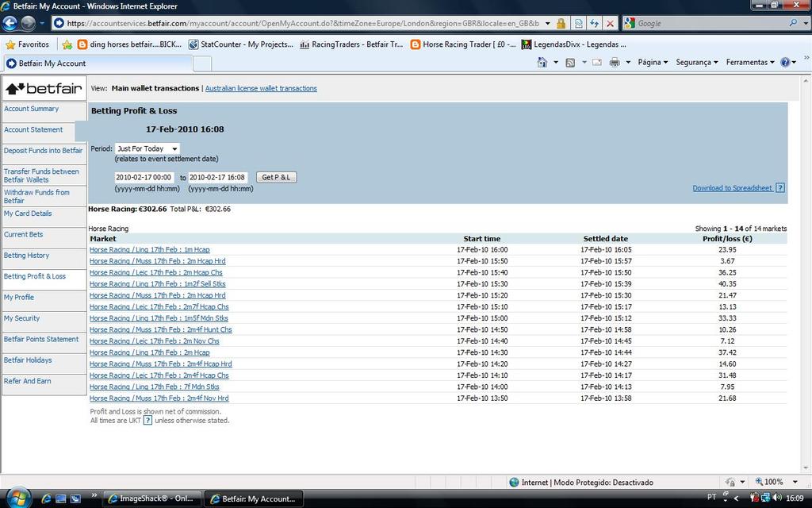Click the Show Desktop quick launch icon
The height and width of the screenshot is (508, 812).
click(x=60, y=498)
